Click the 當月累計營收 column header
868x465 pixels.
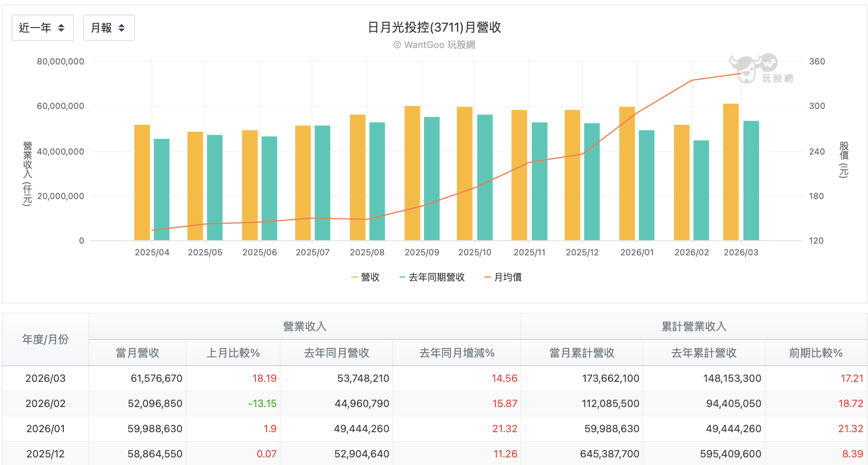[582, 353]
